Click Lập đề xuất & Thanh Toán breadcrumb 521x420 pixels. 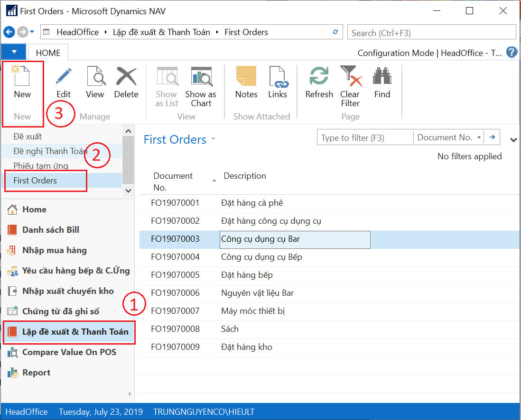[x=161, y=32]
